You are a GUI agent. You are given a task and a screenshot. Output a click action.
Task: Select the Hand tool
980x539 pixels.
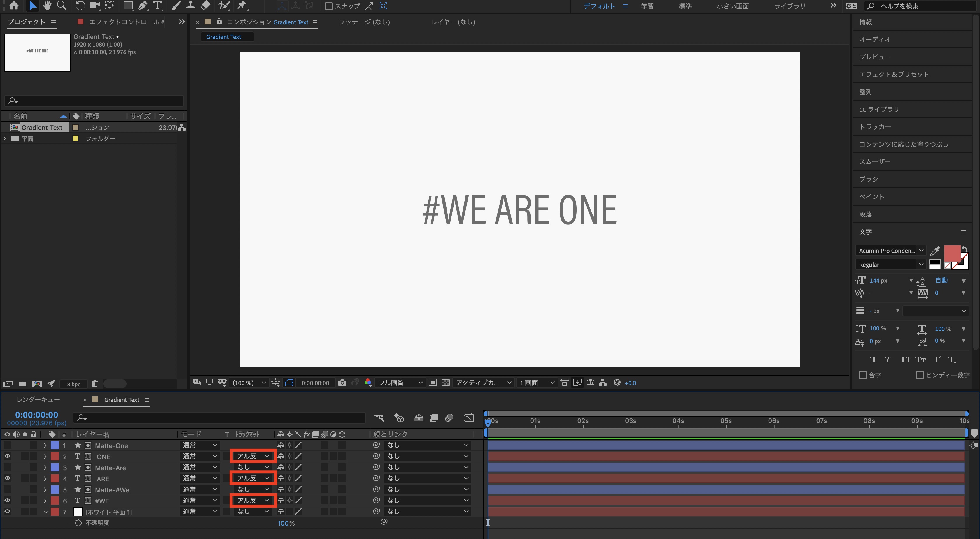[47, 5]
